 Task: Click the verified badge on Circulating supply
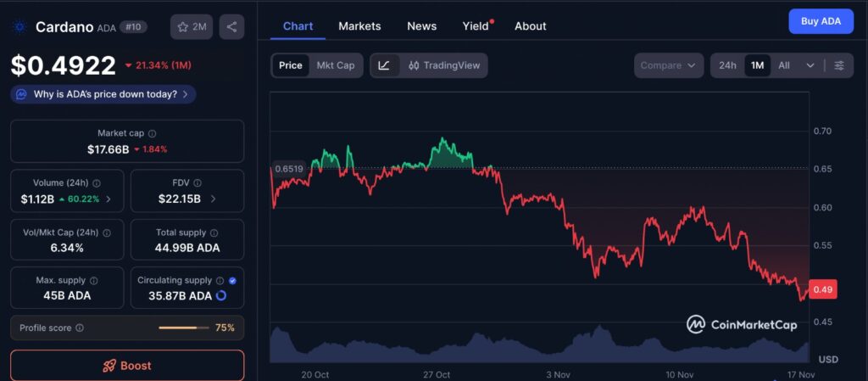pos(232,281)
